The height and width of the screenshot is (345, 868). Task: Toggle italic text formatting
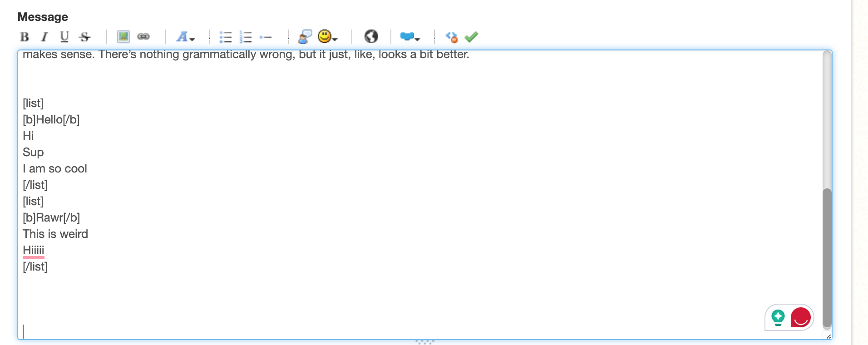click(44, 37)
